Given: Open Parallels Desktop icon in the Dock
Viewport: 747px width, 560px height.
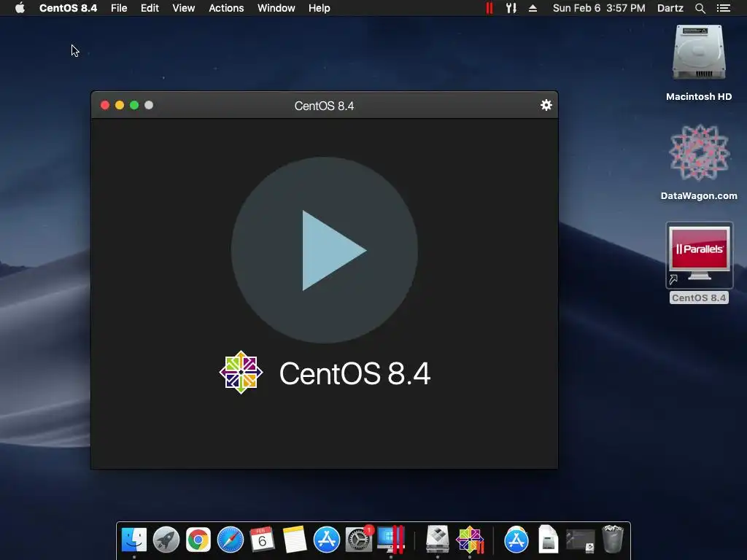Looking at the screenshot, I should click(x=391, y=540).
